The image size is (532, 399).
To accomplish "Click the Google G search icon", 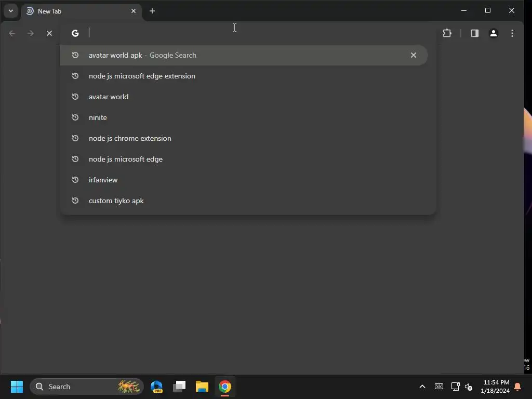I will pyautogui.click(x=75, y=33).
